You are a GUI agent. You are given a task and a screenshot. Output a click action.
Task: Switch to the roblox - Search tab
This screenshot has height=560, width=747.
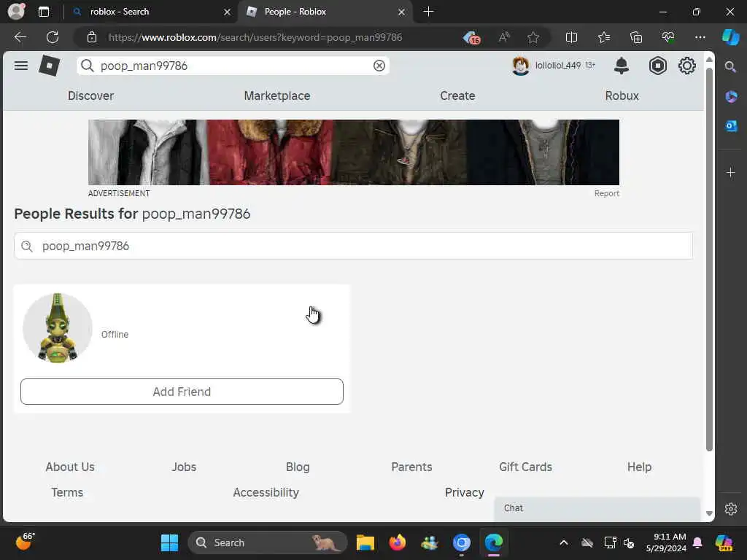[x=152, y=12]
